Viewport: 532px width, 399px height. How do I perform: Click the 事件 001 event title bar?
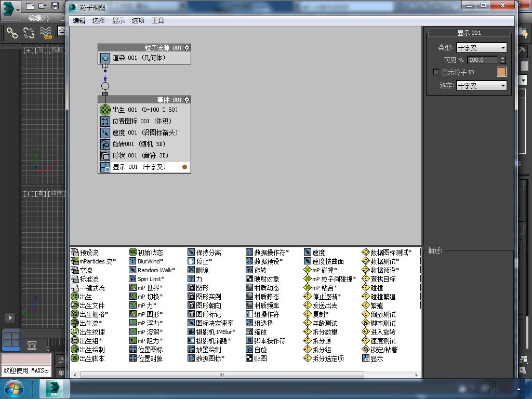144,100
